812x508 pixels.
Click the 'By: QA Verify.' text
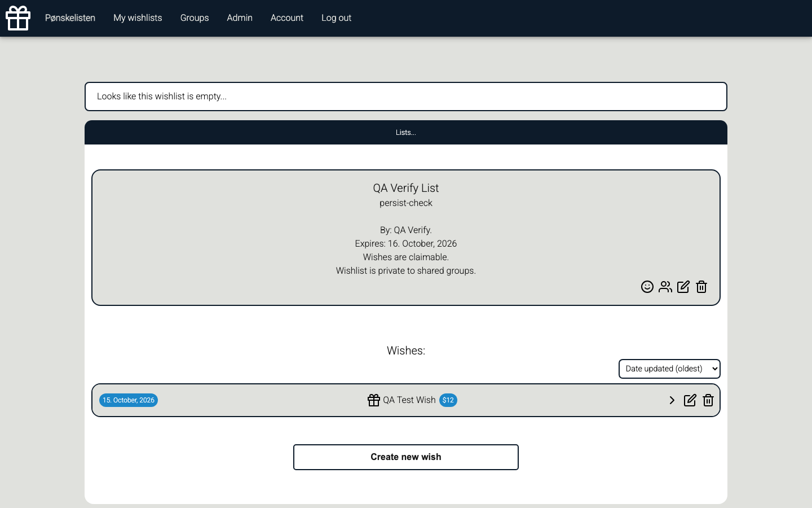tap(406, 230)
